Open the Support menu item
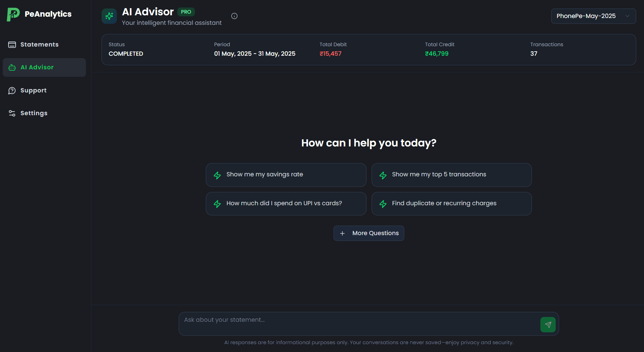Image resolution: width=644 pixels, height=352 pixels. [33, 90]
